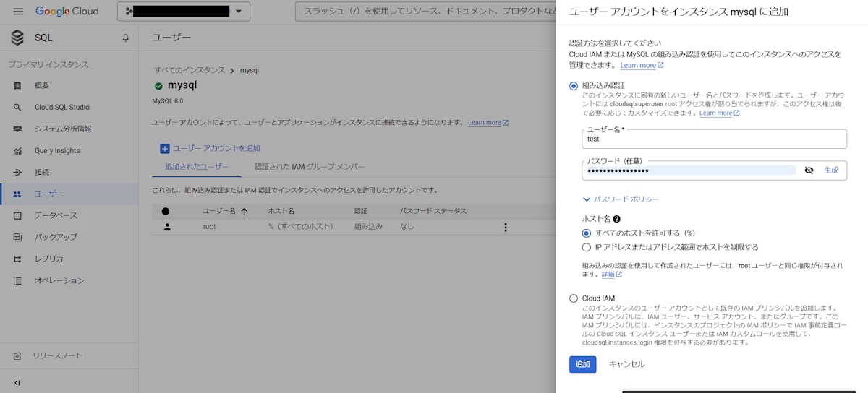Select the Cloud IAM radio button
Screen dimensions: 868x393
[x=574, y=298]
